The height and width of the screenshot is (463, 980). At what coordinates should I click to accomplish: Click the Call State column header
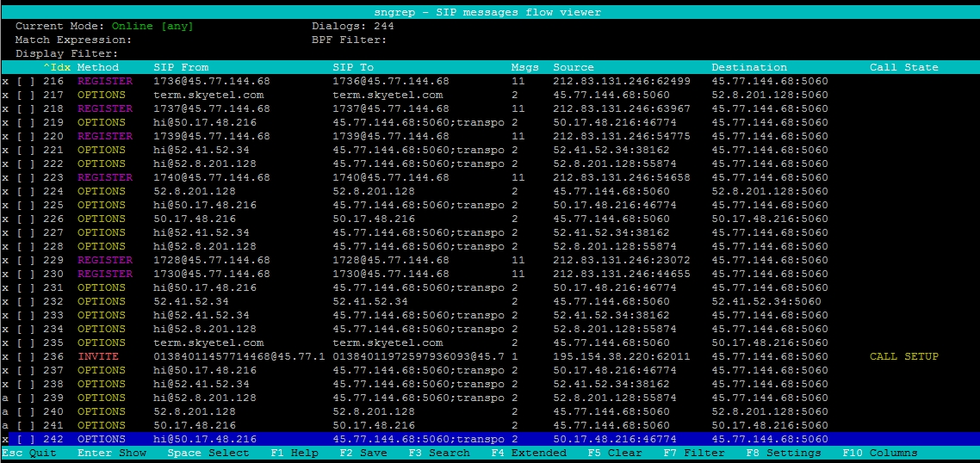(x=903, y=67)
